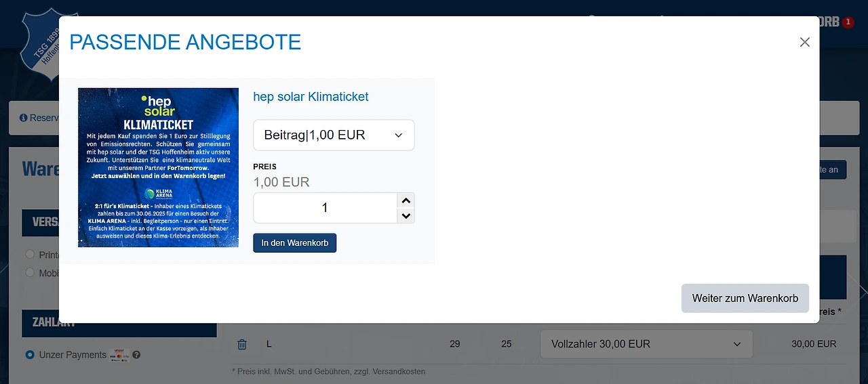The width and height of the screenshot is (868, 384).
Task: Click the info icon next to Reservierung
Action: (24, 118)
